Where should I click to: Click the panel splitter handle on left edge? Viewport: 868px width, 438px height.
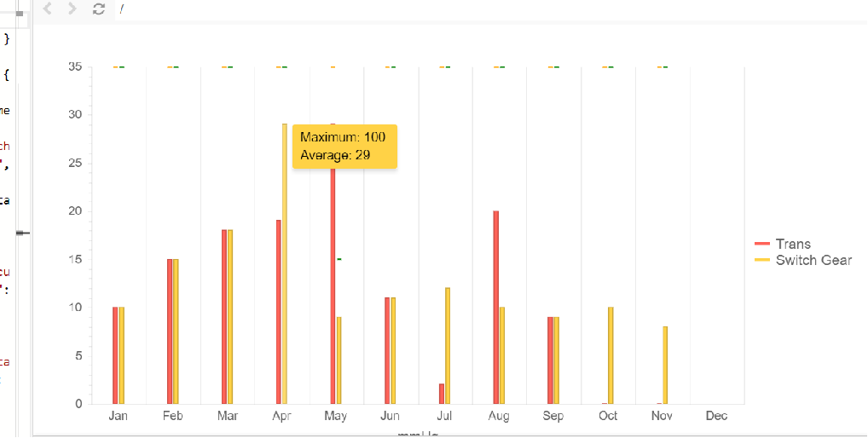(23, 232)
